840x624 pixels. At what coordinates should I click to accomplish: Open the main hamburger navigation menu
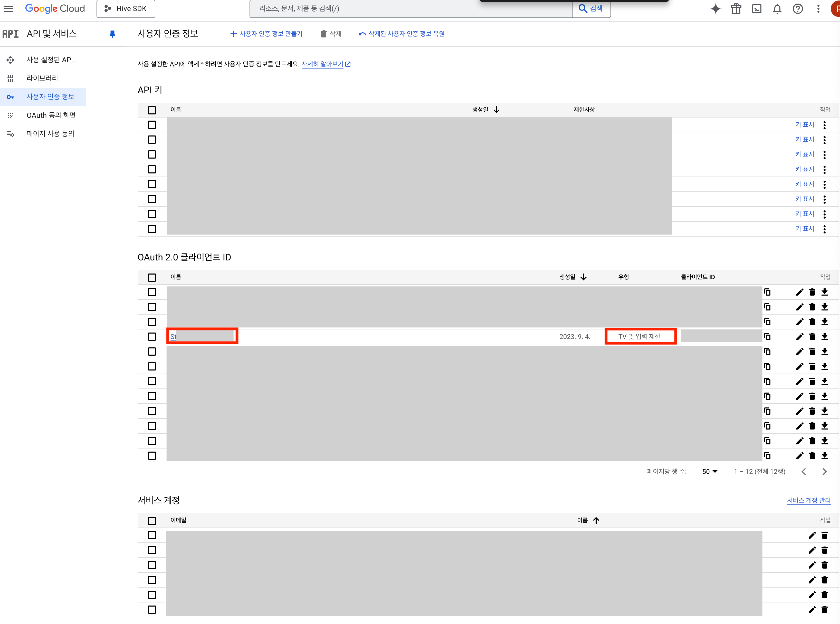point(8,9)
